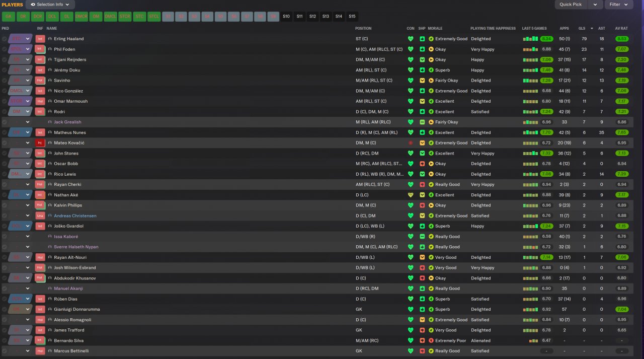The height and width of the screenshot is (359, 644).
Task: Click the match sharpness icon for Jérémy Doku
Action: pyautogui.click(x=422, y=70)
